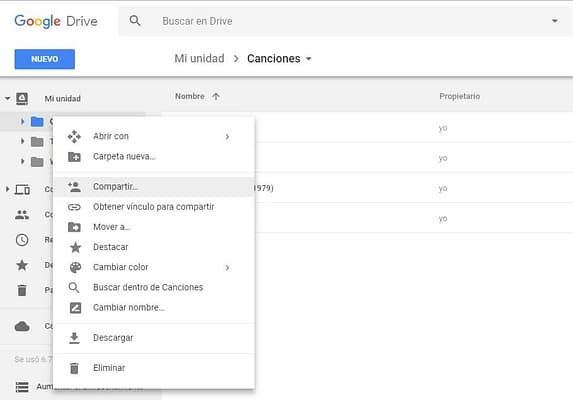The height and width of the screenshot is (400, 573).
Task: Click the rename pencil icon
Action: coord(75,308)
